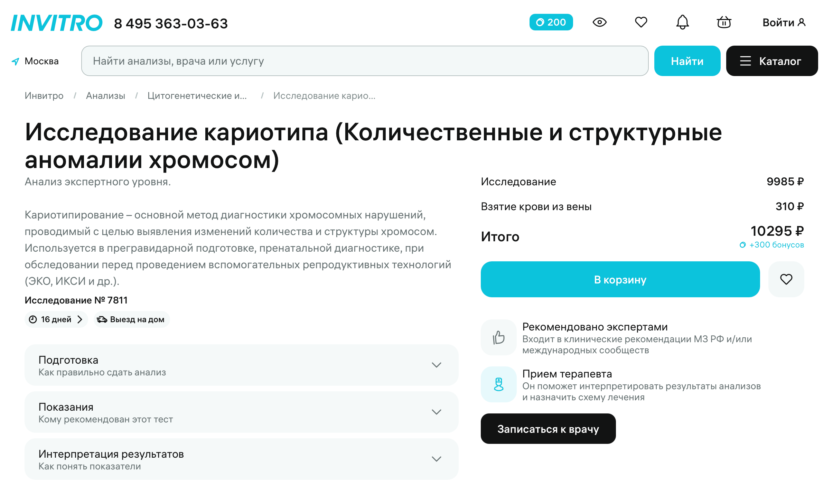Click the Взятие крови из вены row
The width and height of the screenshot is (833, 504).
642,206
